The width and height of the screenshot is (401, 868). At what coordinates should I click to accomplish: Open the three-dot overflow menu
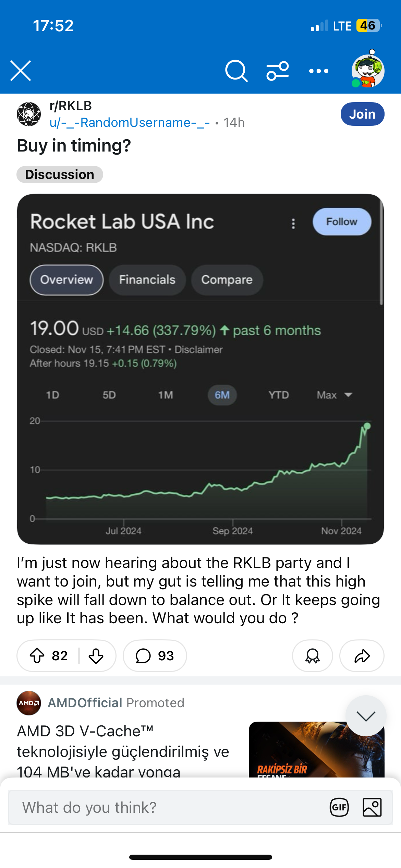click(x=319, y=71)
